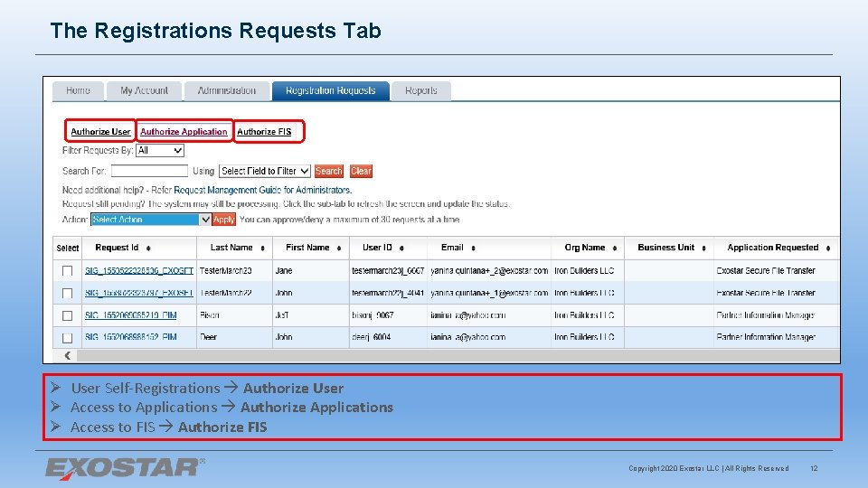Open the Authorize User sub-tab
The height and width of the screenshot is (488, 868).
point(100,132)
